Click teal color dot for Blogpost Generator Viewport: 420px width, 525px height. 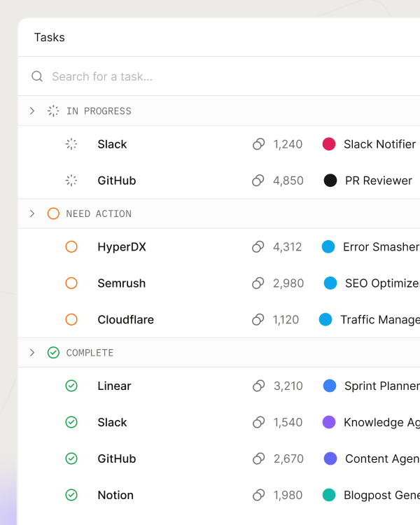coord(329,495)
